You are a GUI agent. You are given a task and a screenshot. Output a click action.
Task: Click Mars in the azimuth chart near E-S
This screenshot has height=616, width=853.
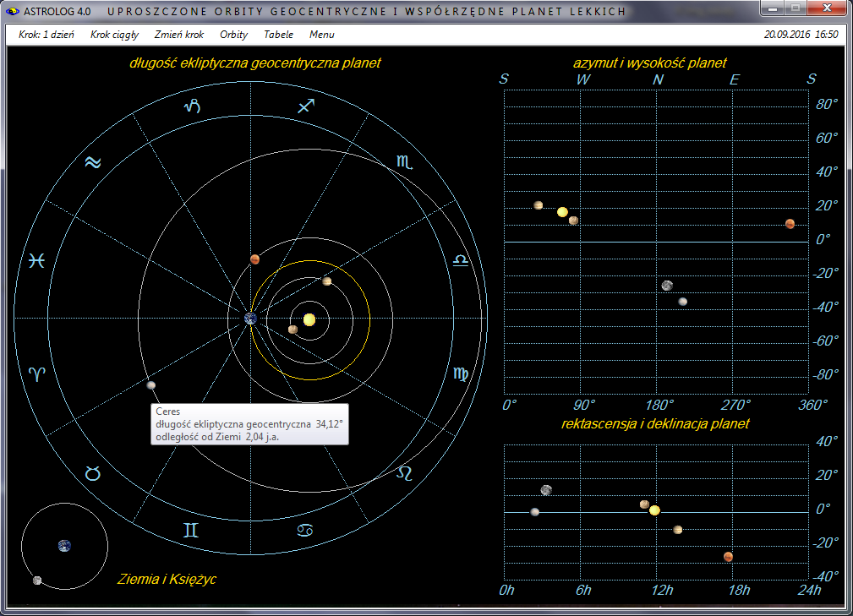[x=790, y=223]
